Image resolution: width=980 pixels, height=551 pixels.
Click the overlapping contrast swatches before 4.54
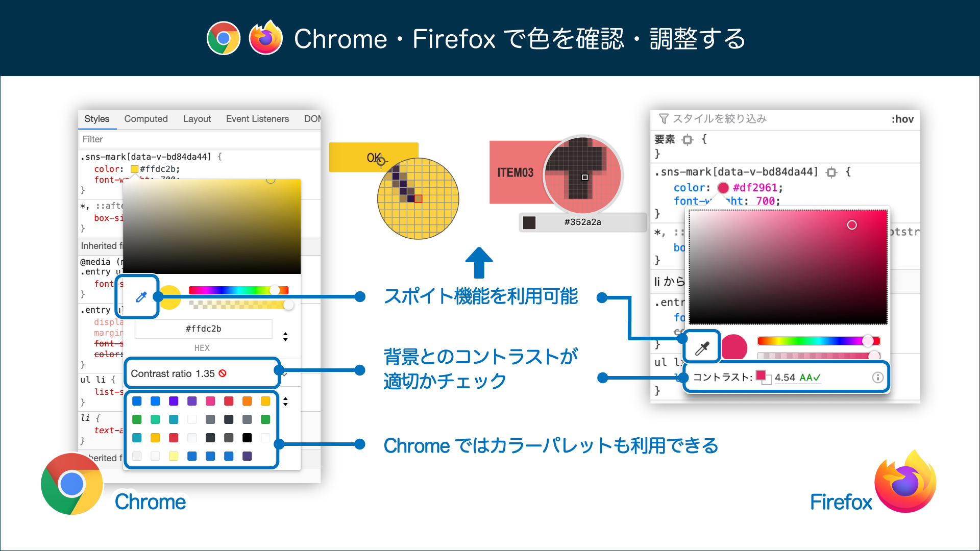(763, 377)
